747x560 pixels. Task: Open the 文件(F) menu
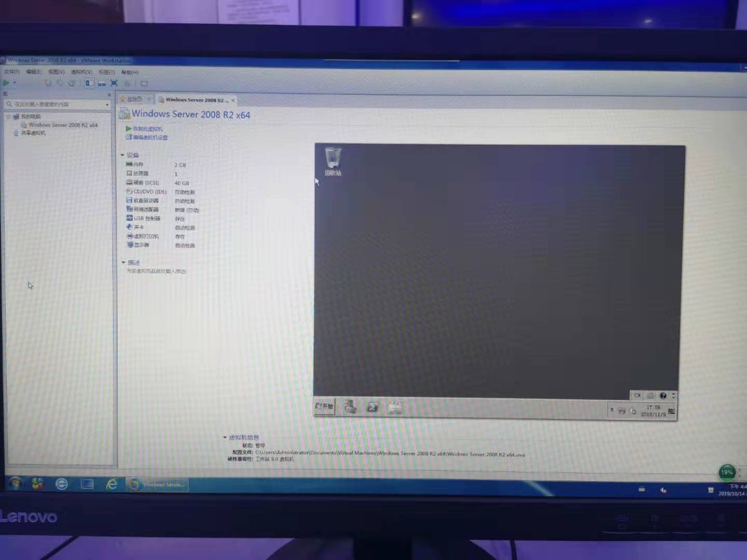click(11, 72)
